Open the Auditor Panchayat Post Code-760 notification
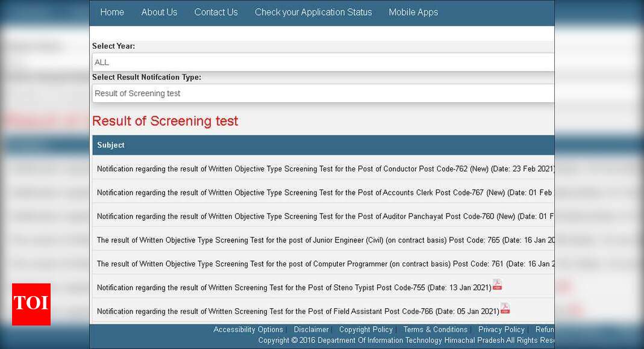The image size is (644, 349). pyautogui.click(x=325, y=217)
